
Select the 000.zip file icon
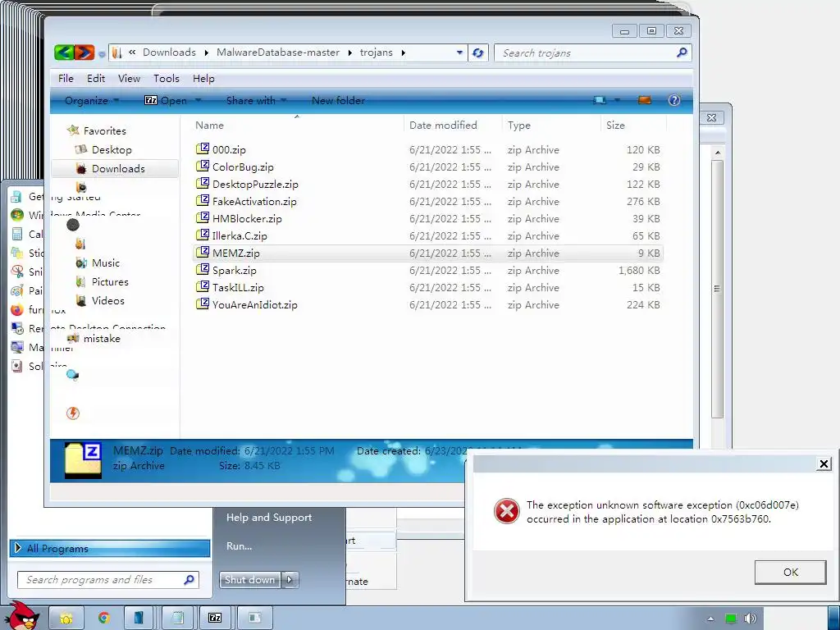203,149
